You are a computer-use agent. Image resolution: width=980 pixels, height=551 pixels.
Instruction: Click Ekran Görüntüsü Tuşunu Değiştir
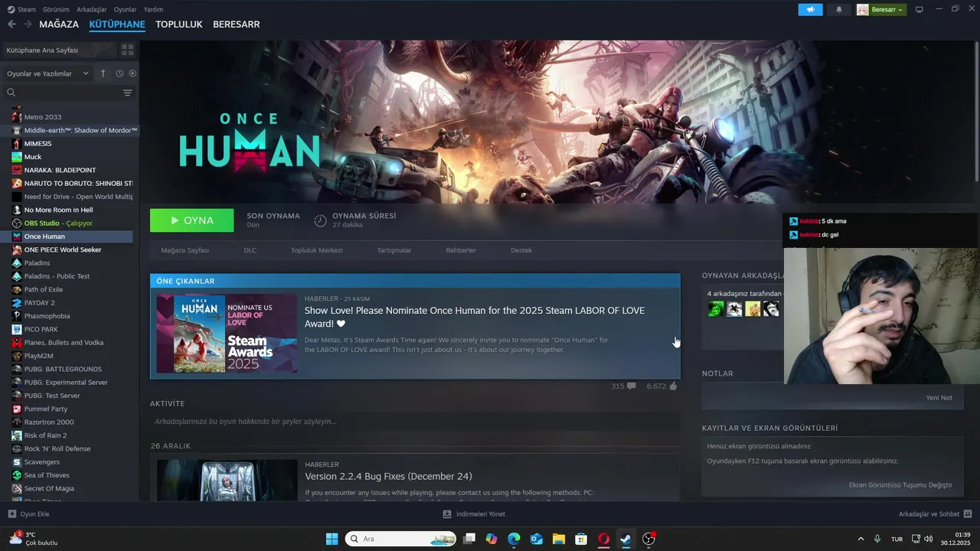tap(900, 485)
